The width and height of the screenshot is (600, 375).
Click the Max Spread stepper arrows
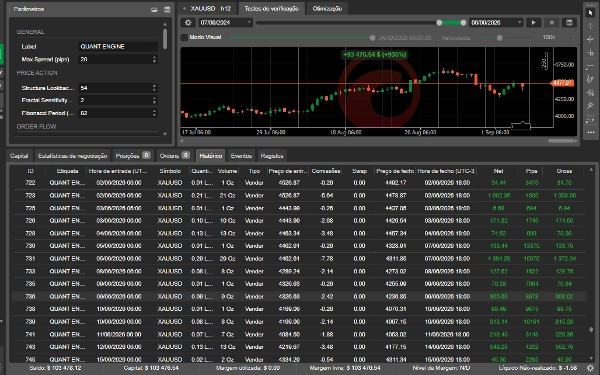(x=154, y=59)
